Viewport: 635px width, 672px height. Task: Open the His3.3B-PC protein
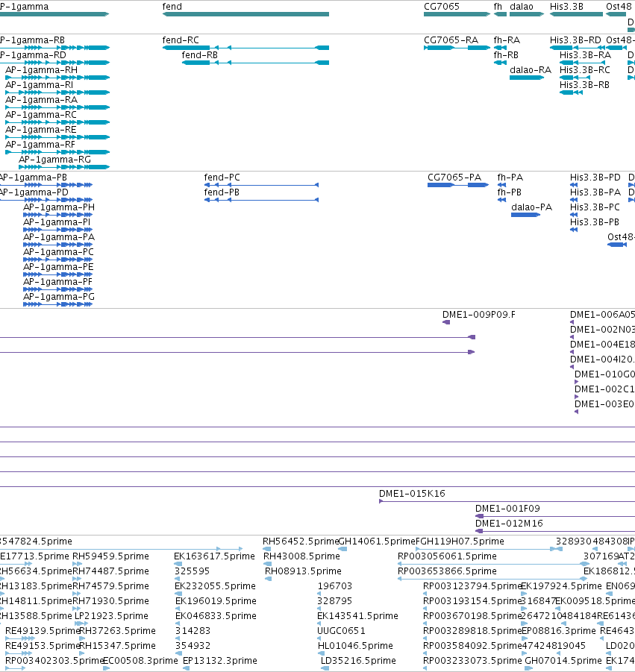574,215
